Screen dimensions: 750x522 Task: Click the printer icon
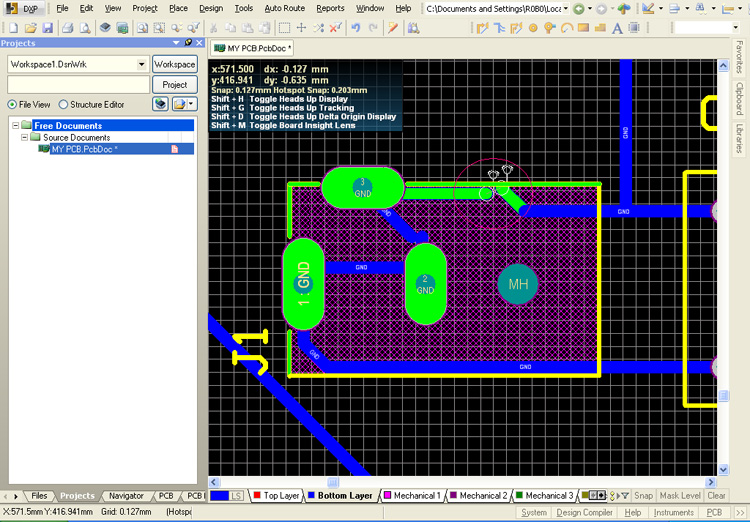pos(68,28)
